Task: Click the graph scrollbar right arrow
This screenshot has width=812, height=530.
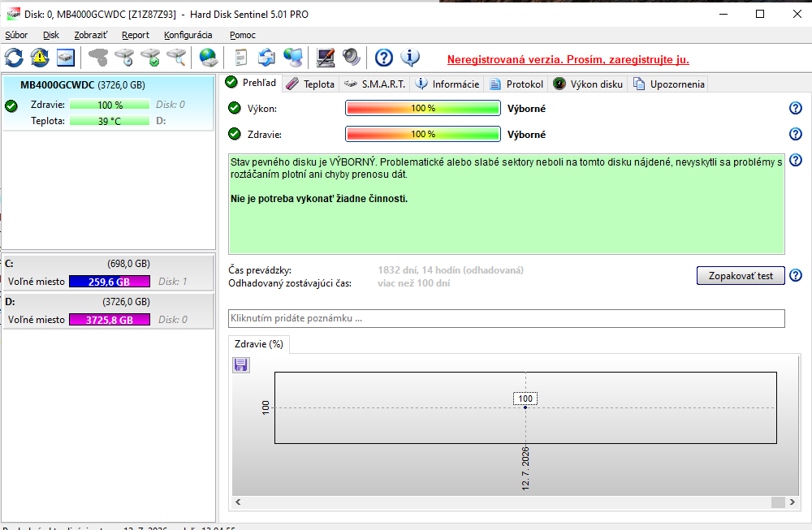Action: click(793, 502)
